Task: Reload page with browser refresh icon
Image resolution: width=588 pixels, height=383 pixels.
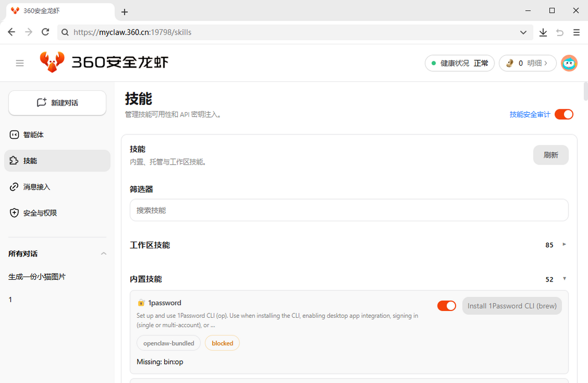Action: pyautogui.click(x=46, y=32)
